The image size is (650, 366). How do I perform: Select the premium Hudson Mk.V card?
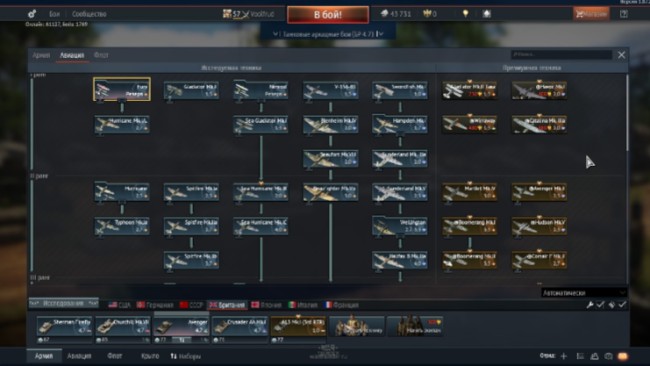539,226
